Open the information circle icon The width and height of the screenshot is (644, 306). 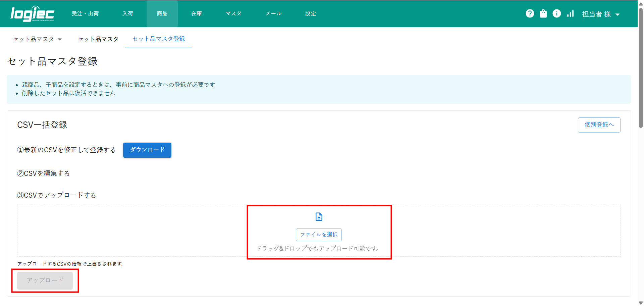coord(556,13)
